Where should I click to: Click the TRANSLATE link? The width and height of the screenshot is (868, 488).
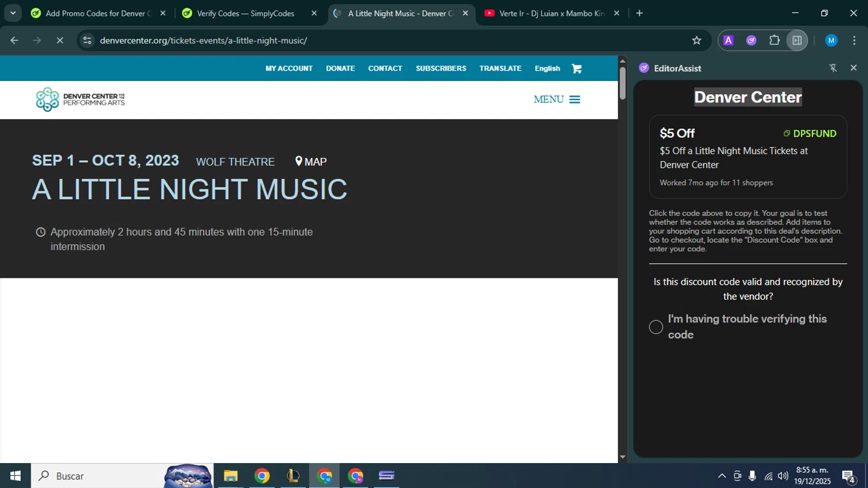tap(501, 68)
